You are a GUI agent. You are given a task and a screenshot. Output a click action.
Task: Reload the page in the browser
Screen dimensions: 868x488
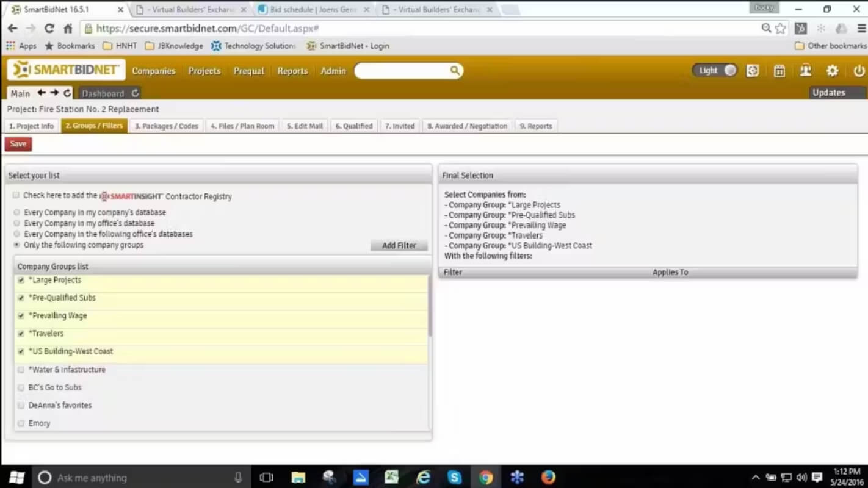pyautogui.click(x=49, y=29)
